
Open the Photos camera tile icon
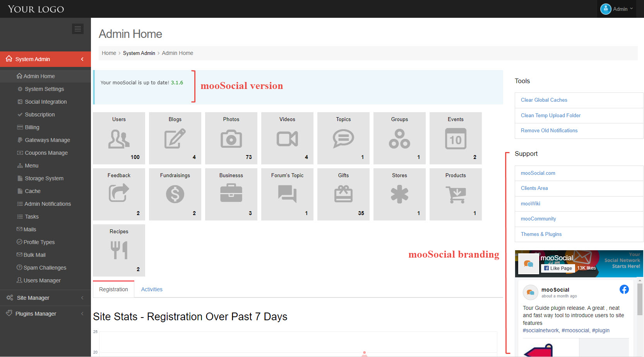click(x=231, y=139)
